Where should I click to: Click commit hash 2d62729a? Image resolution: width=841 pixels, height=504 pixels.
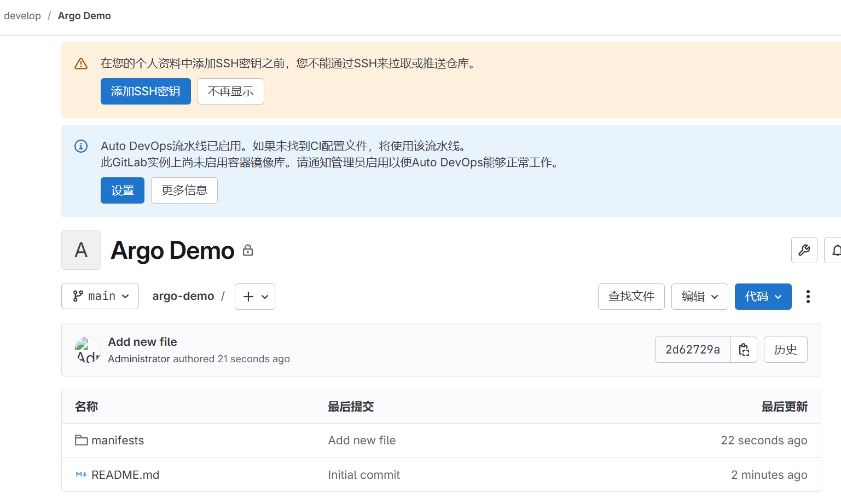[693, 350]
